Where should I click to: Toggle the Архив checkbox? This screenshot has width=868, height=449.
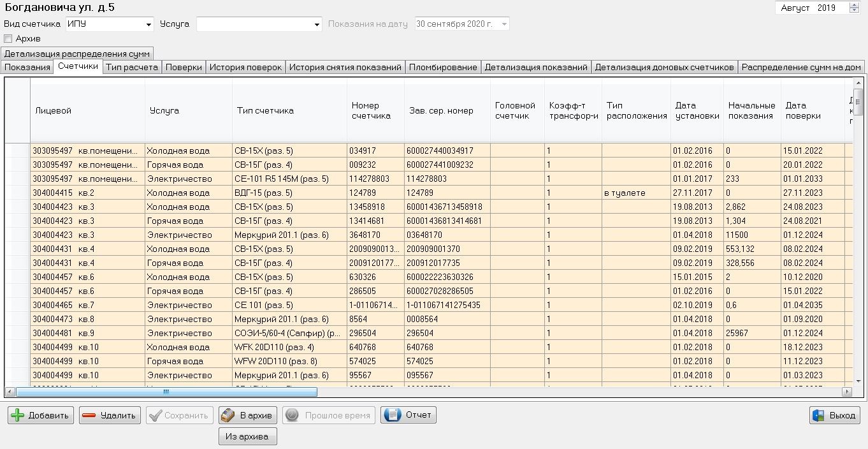pyautogui.click(x=8, y=39)
